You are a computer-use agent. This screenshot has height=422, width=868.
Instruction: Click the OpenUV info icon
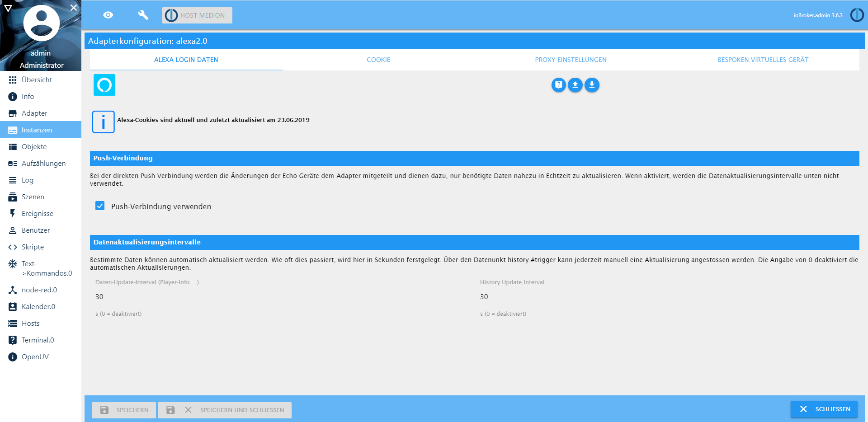tap(13, 357)
